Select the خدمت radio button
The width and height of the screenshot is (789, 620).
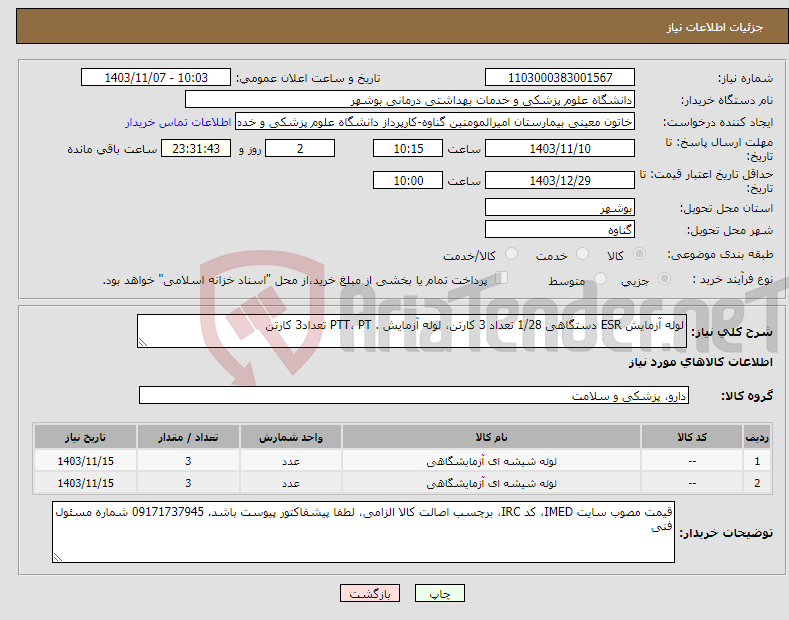(x=582, y=254)
